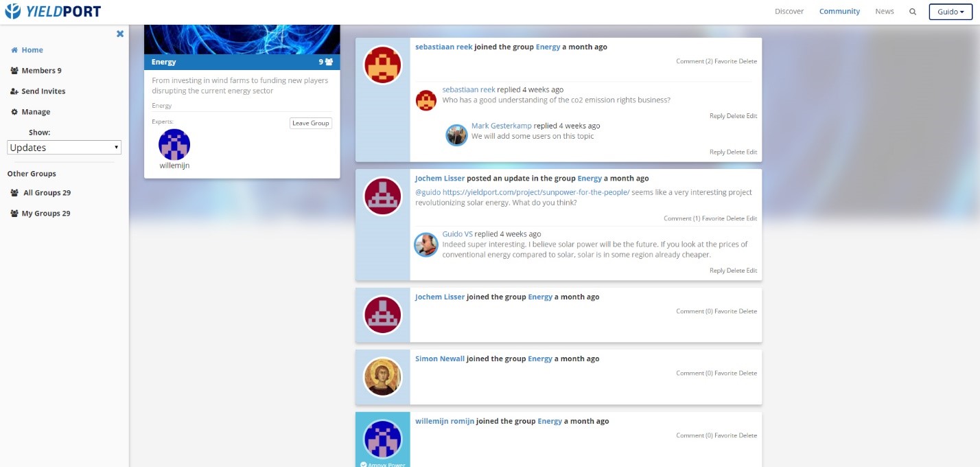Viewport: 980px width, 467px height.
Task: Open Home in the sidebar
Action: click(x=32, y=50)
